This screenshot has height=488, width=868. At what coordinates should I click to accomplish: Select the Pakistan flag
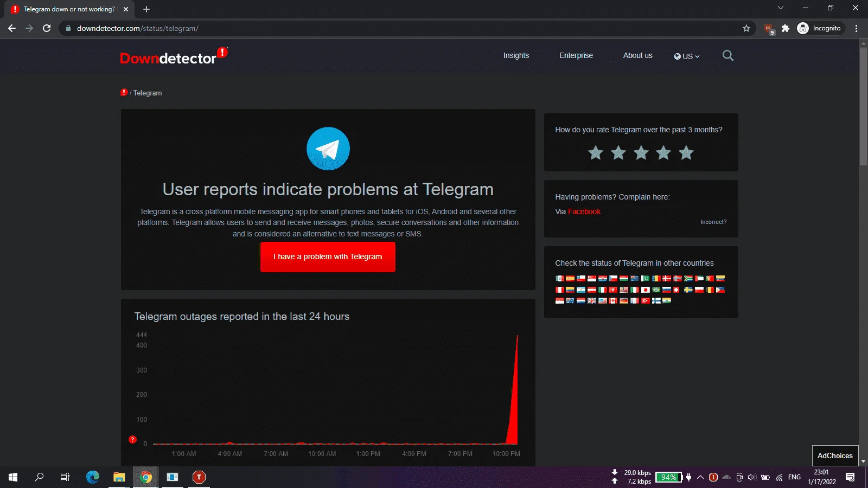click(x=646, y=278)
